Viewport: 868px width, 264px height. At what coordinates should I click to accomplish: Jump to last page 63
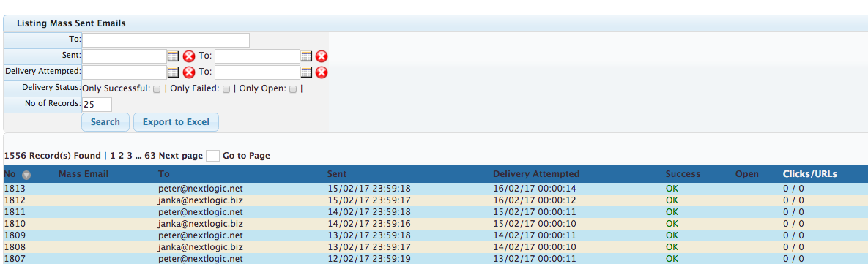tap(150, 156)
